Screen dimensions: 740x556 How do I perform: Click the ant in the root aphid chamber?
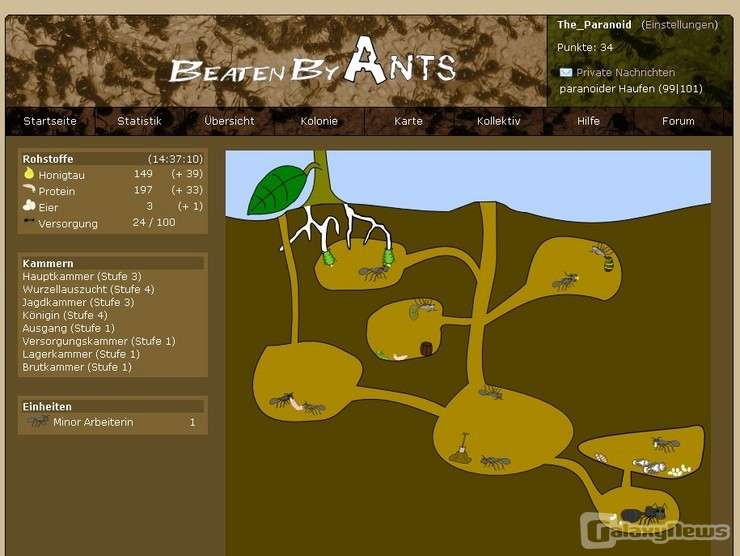[373, 273]
